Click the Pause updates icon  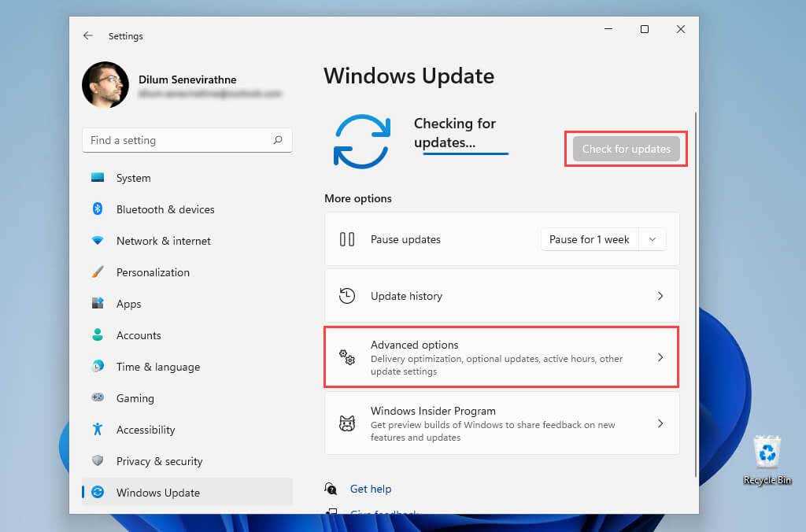347,239
